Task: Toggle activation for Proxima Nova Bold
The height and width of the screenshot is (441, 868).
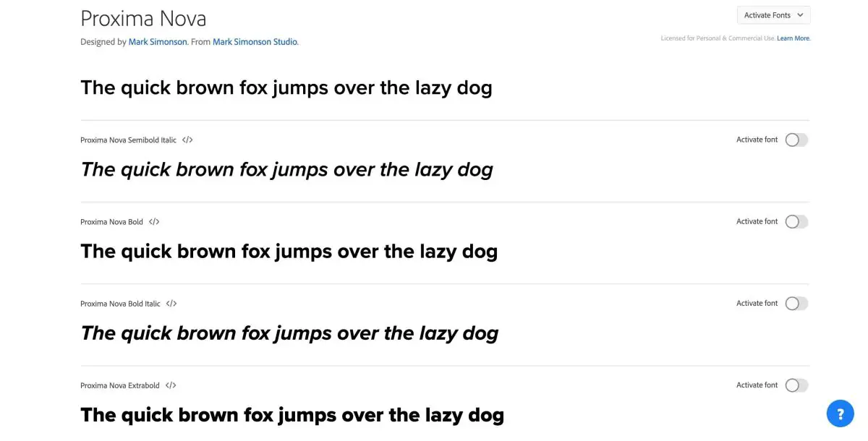Action: [796, 221]
